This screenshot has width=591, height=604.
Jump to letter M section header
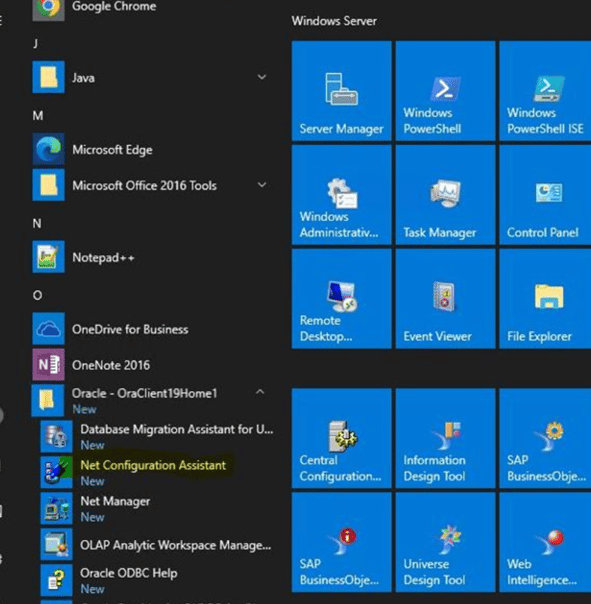click(38, 115)
